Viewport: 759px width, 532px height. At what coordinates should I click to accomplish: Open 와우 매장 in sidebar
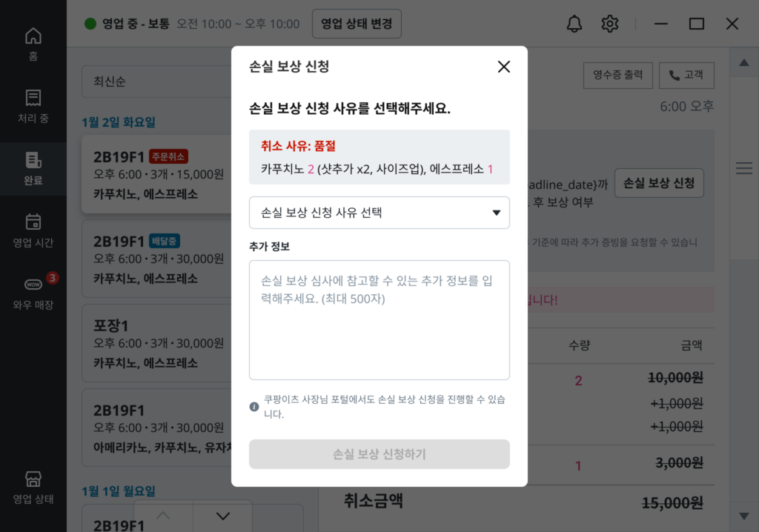[33, 293]
